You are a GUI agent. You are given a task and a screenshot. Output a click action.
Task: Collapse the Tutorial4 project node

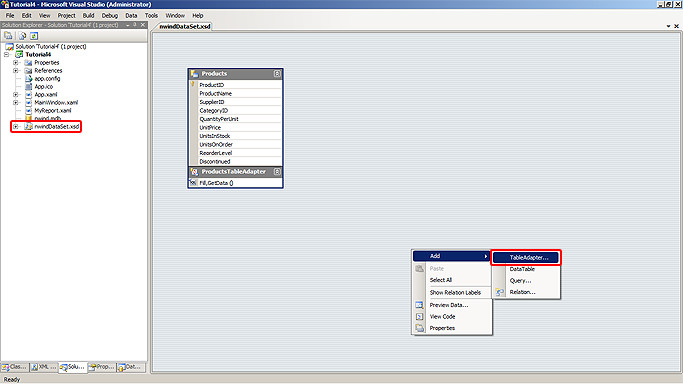tap(7, 54)
